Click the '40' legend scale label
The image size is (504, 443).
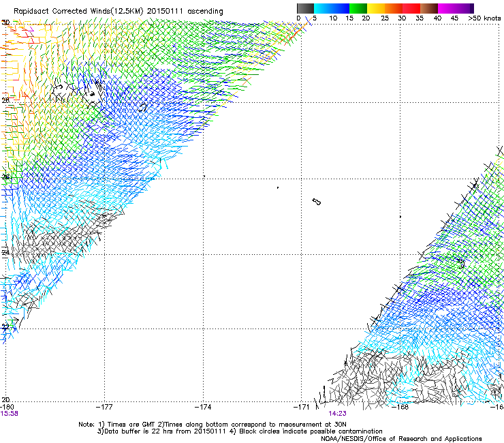[x=437, y=18]
